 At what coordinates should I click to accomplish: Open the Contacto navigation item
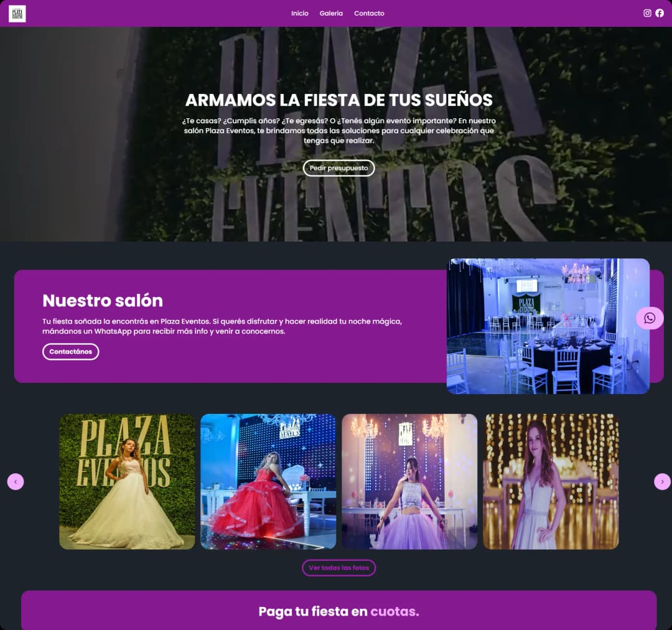pyautogui.click(x=369, y=13)
